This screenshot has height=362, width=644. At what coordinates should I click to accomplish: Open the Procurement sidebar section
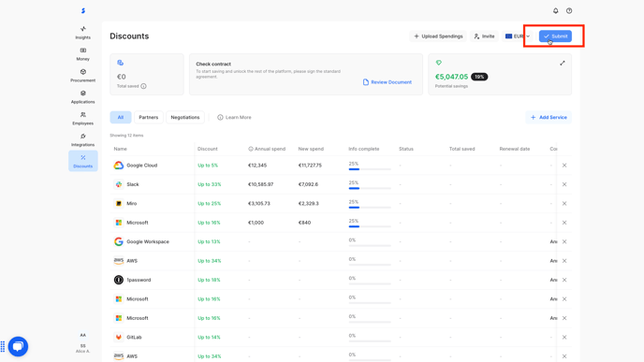83,76
